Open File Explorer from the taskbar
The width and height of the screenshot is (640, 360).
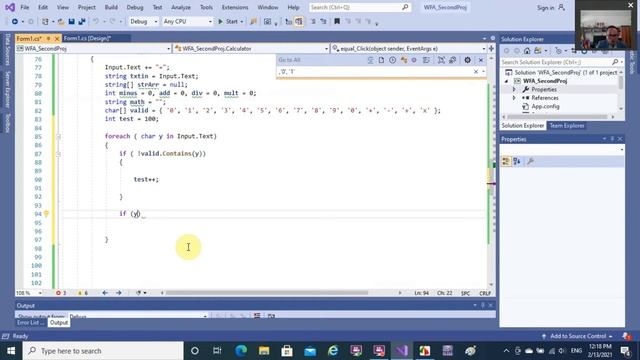pyautogui.click(x=264, y=351)
